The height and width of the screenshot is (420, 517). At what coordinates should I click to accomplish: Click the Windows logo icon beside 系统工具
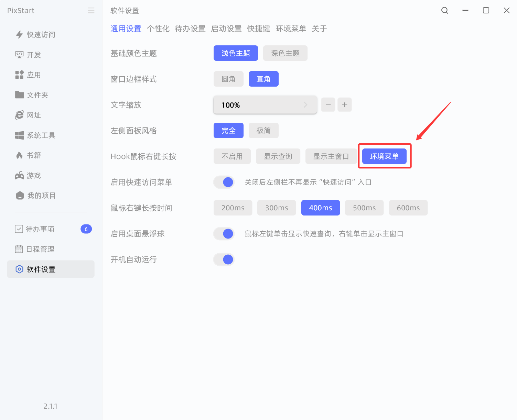19,135
